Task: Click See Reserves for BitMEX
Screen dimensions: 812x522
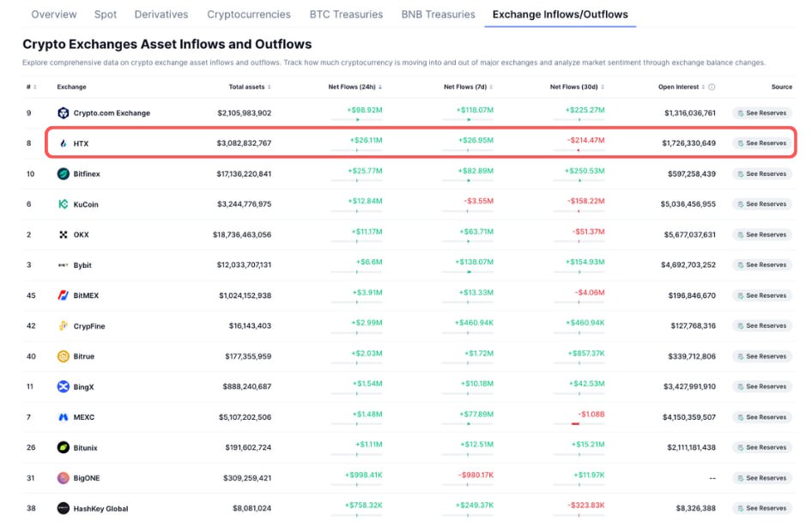Action: (761, 295)
